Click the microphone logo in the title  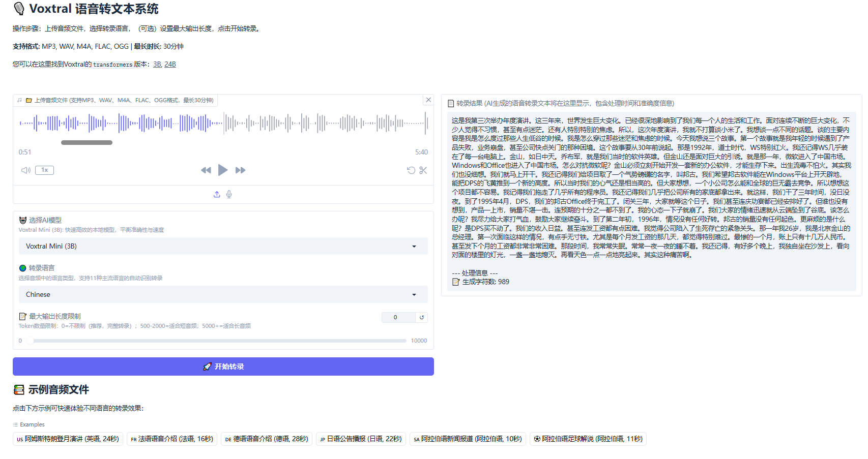(19, 9)
